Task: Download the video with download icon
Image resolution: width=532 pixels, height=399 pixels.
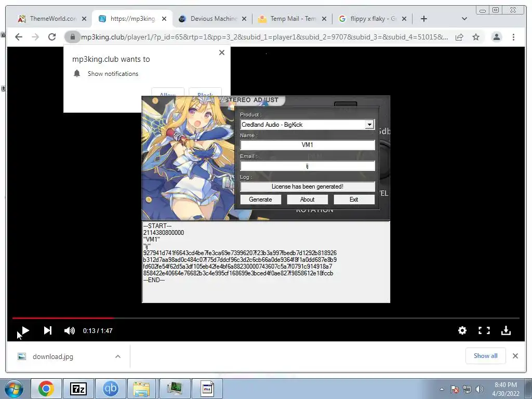Action: (506, 330)
